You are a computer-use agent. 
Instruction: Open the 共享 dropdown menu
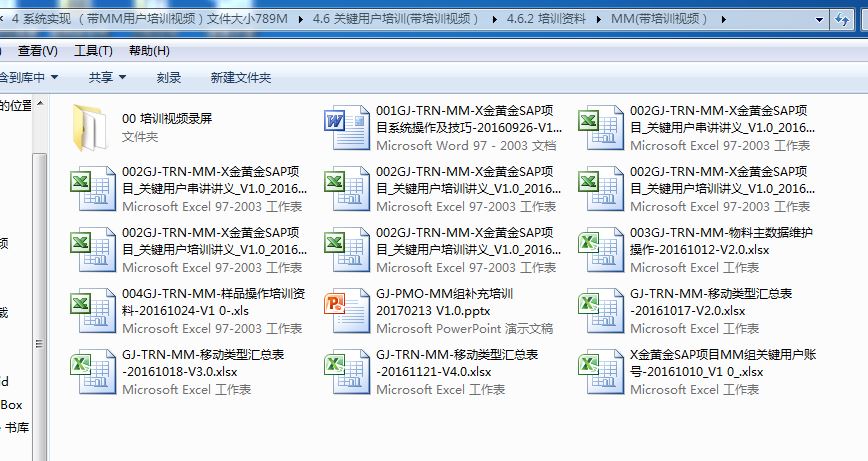coord(107,77)
